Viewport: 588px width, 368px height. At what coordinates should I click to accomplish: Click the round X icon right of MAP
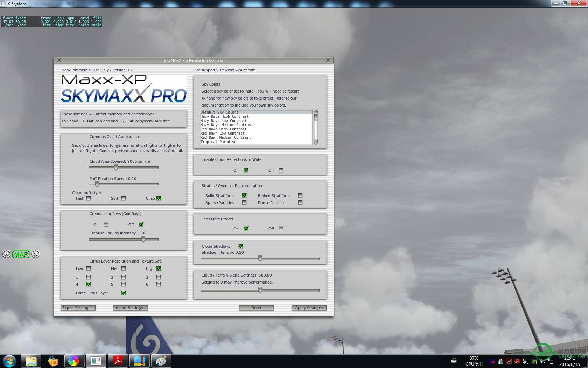pyautogui.click(x=36, y=254)
